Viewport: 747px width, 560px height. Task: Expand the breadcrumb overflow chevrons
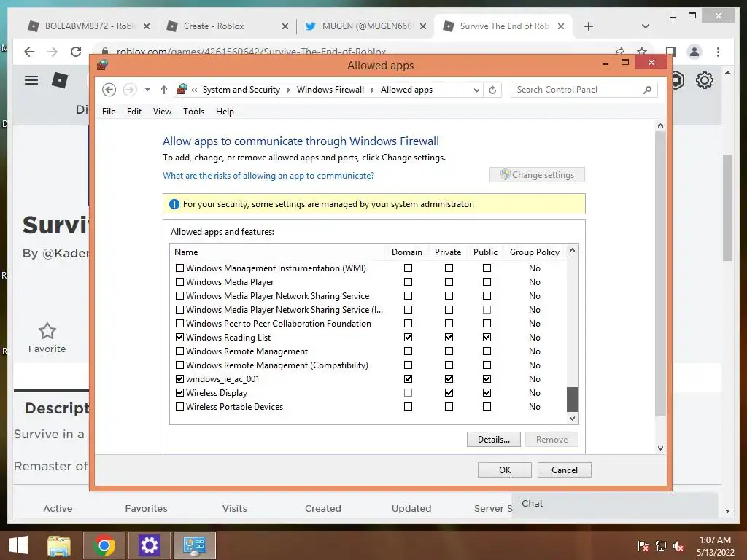pyautogui.click(x=194, y=90)
